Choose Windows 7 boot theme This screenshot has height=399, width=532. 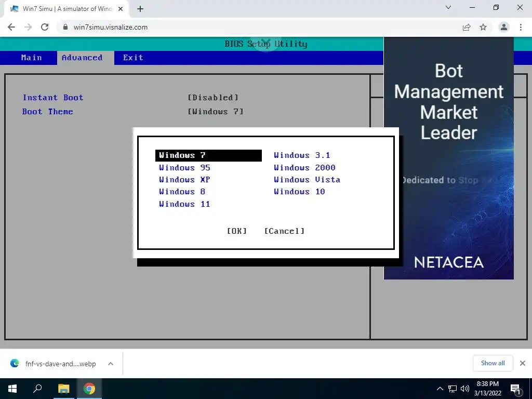pos(208,155)
